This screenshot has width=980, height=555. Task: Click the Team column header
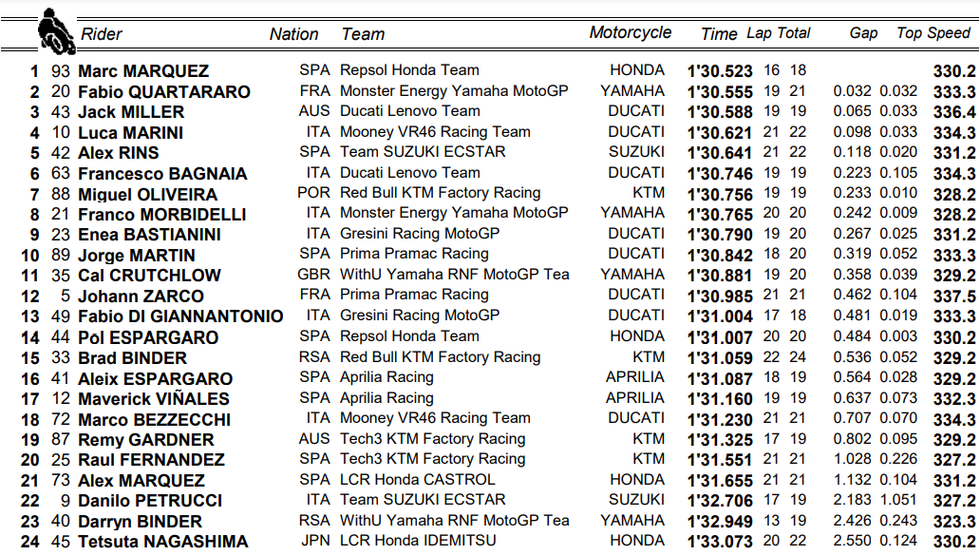click(x=363, y=34)
